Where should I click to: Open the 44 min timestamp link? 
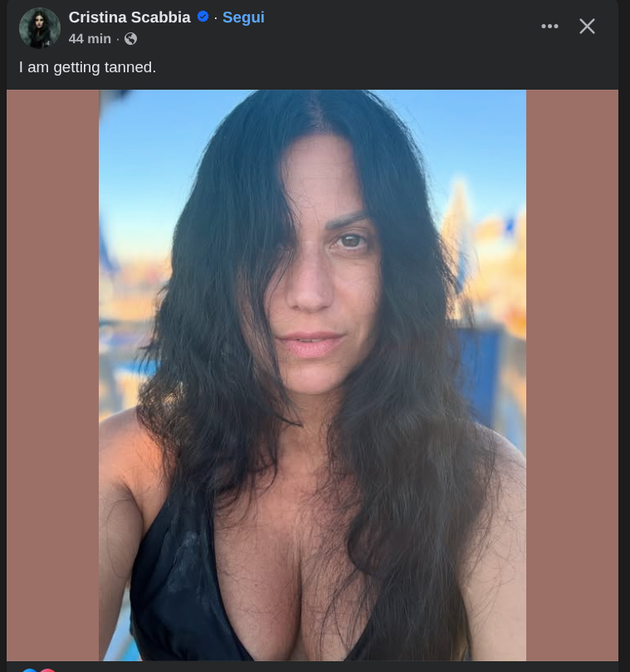[90, 39]
